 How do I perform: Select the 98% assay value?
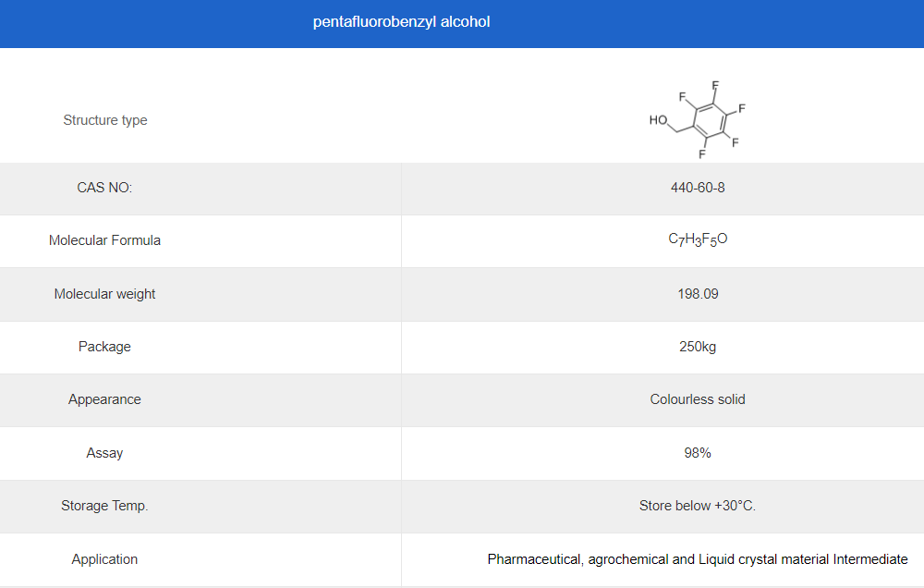698,453
